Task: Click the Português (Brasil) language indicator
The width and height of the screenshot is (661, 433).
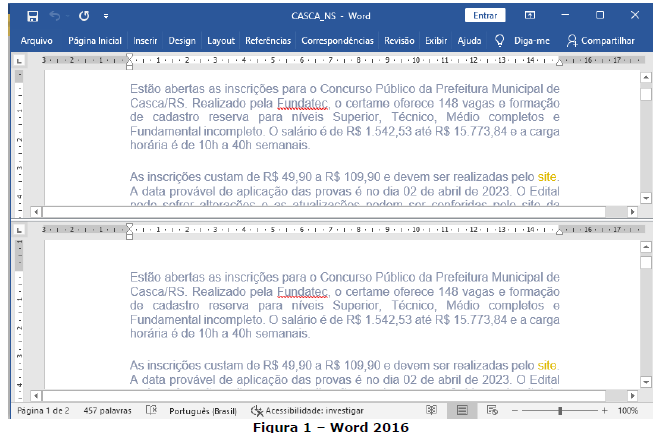Action: point(203,411)
